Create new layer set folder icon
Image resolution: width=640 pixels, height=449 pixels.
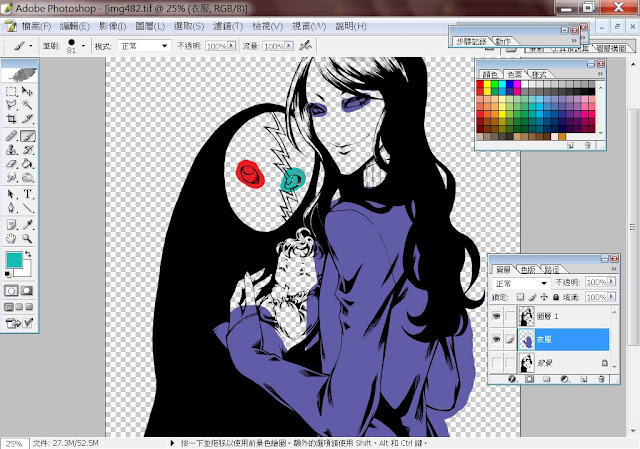click(547, 379)
